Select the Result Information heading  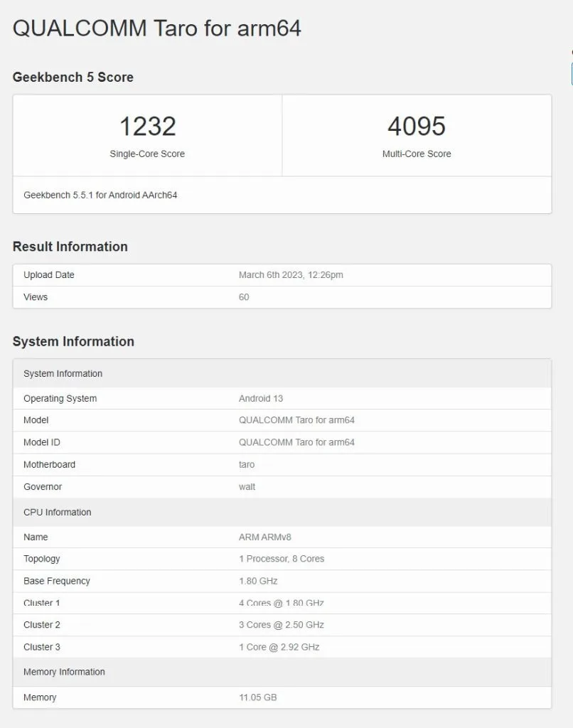(70, 247)
